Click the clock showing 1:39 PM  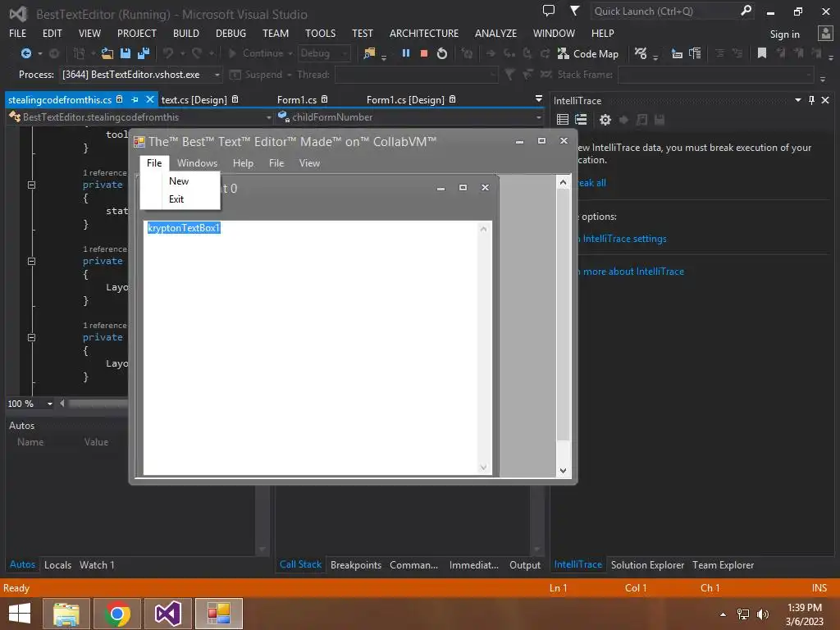pyautogui.click(x=804, y=608)
